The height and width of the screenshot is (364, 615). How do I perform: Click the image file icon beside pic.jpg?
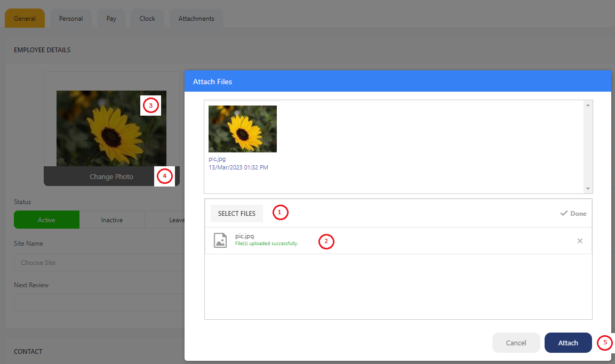point(220,240)
